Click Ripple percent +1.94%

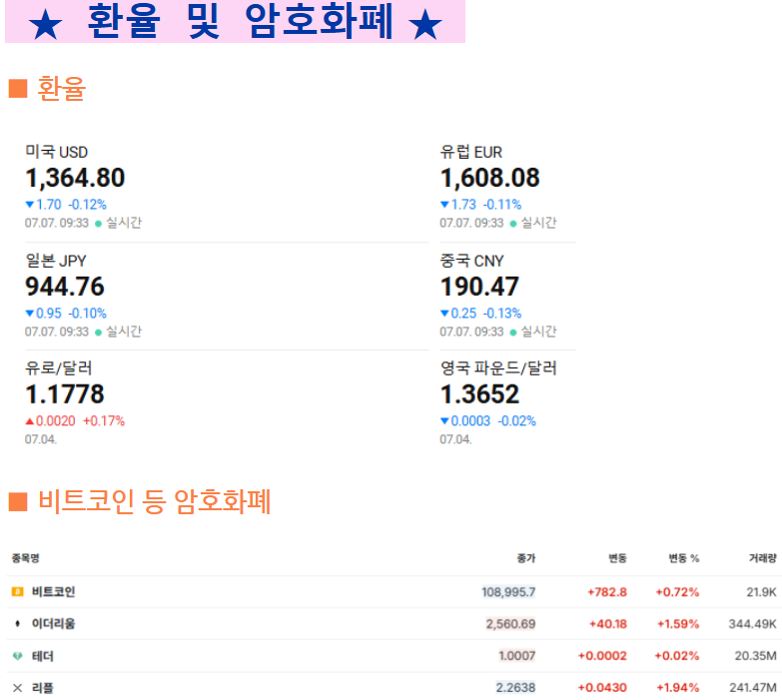tap(678, 688)
